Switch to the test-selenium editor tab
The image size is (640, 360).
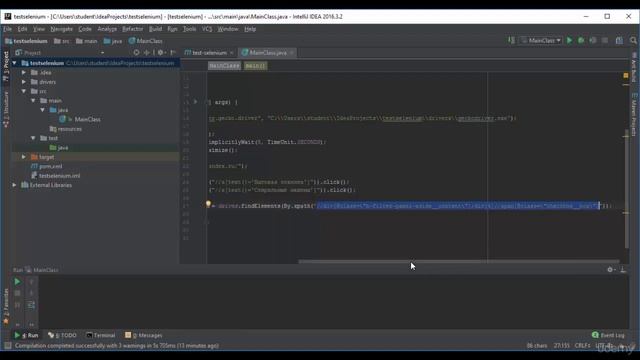point(209,53)
